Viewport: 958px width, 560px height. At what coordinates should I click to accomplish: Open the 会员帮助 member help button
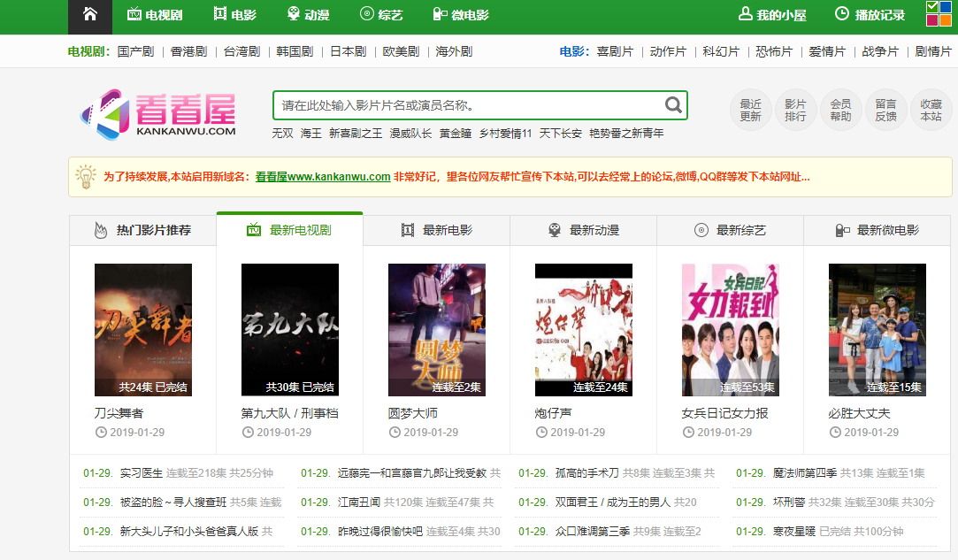click(840, 109)
